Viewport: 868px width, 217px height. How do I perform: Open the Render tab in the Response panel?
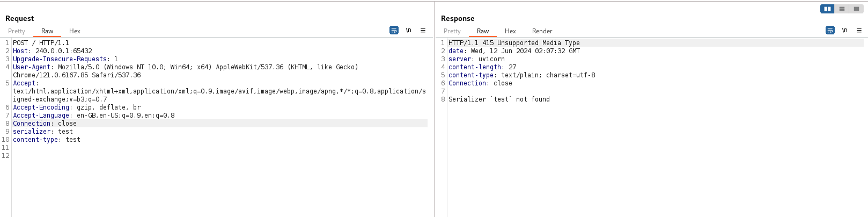[x=542, y=31]
